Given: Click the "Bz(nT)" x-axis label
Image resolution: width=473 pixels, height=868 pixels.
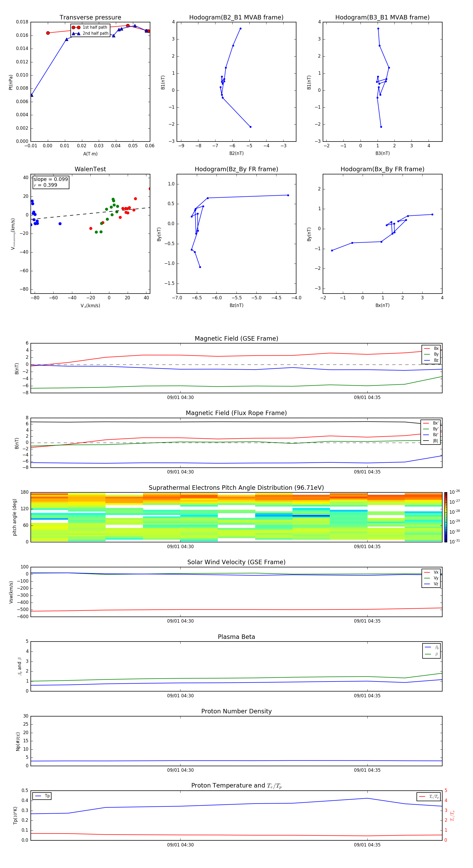Looking at the screenshot, I should (x=236, y=305).
